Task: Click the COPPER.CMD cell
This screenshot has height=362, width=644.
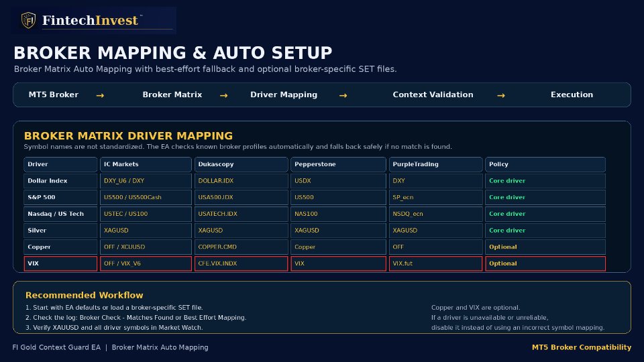Action: pos(241,247)
